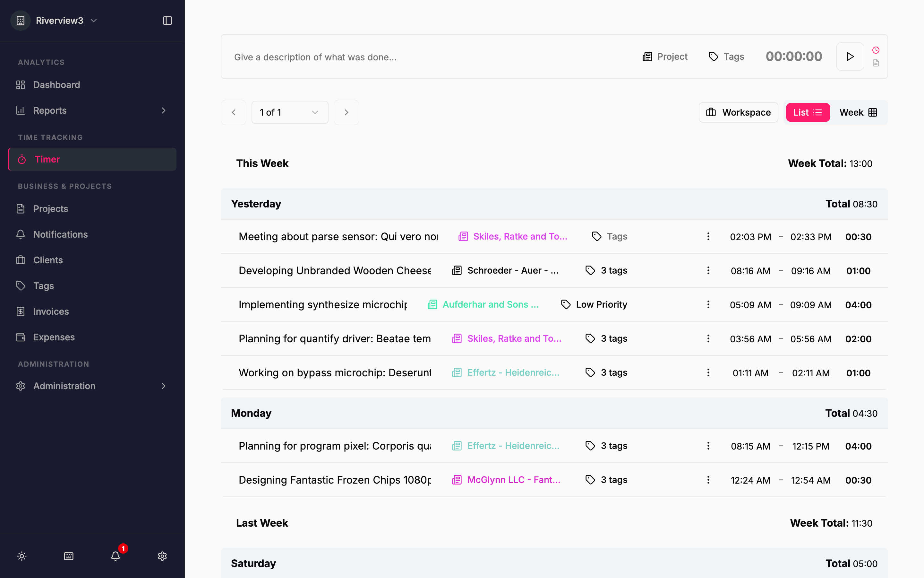
Task: Expand the Reports submenu chevron
Action: [x=163, y=110]
